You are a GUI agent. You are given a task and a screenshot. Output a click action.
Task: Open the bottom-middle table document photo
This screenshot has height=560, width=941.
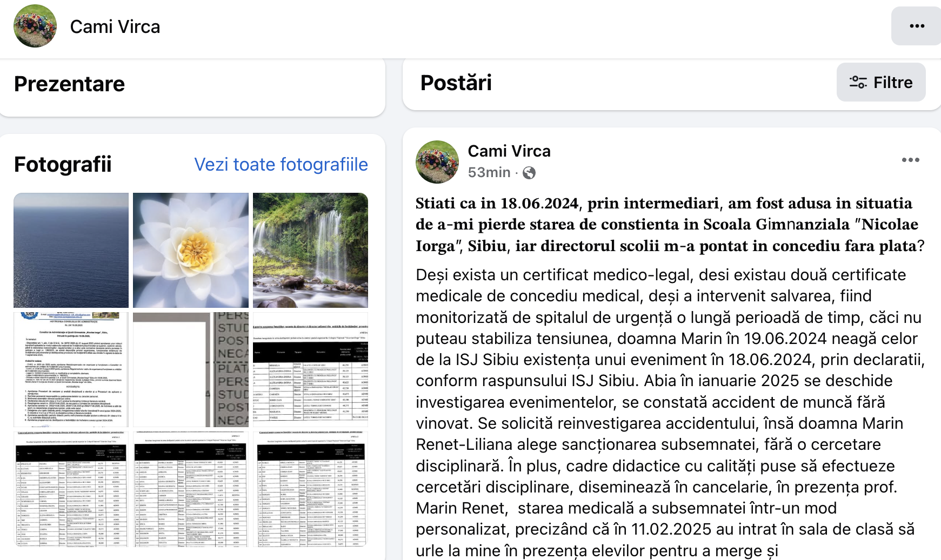click(191, 489)
